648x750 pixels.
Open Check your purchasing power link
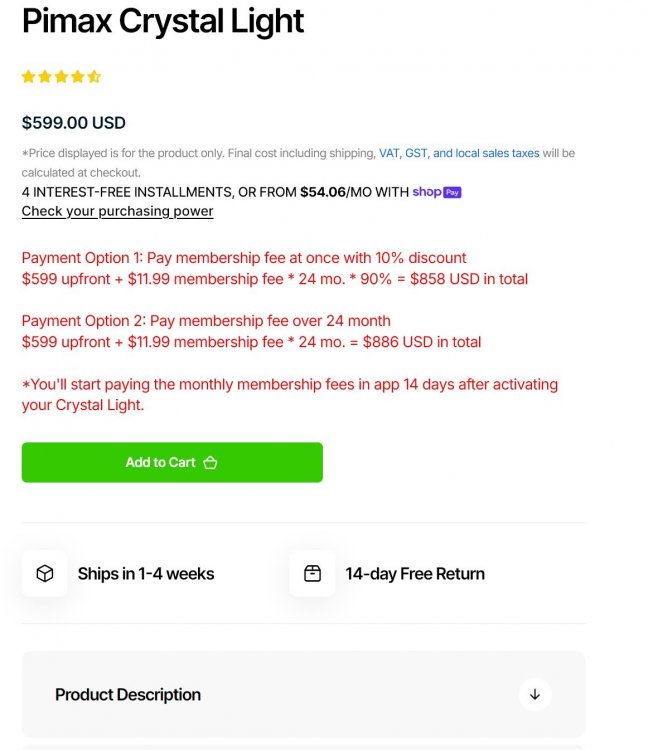[x=117, y=211]
